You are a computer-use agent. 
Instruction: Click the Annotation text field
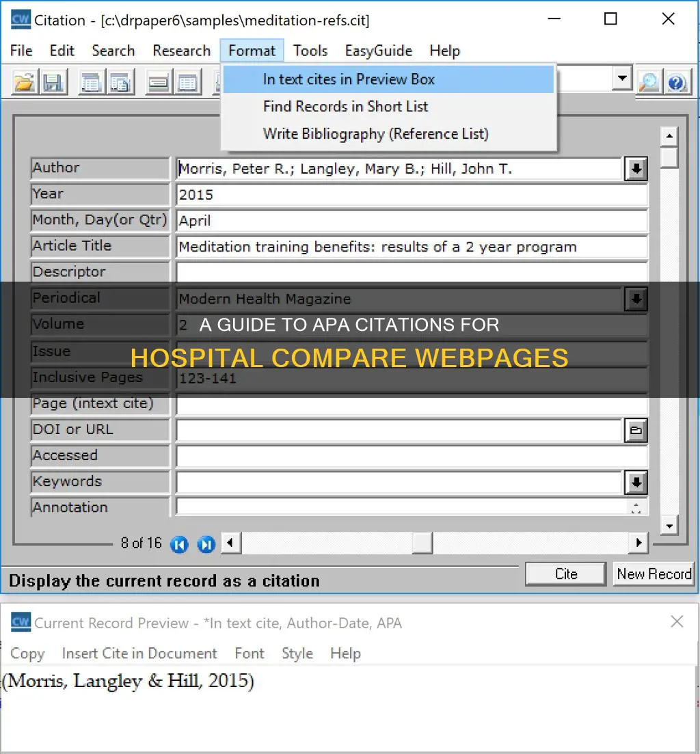pyautogui.click(x=401, y=507)
